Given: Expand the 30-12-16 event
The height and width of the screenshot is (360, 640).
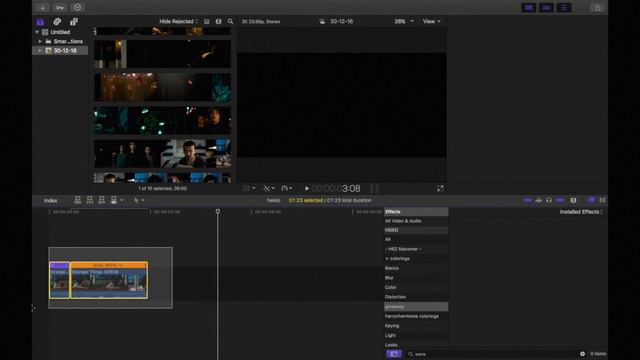Looking at the screenshot, I should (40, 51).
